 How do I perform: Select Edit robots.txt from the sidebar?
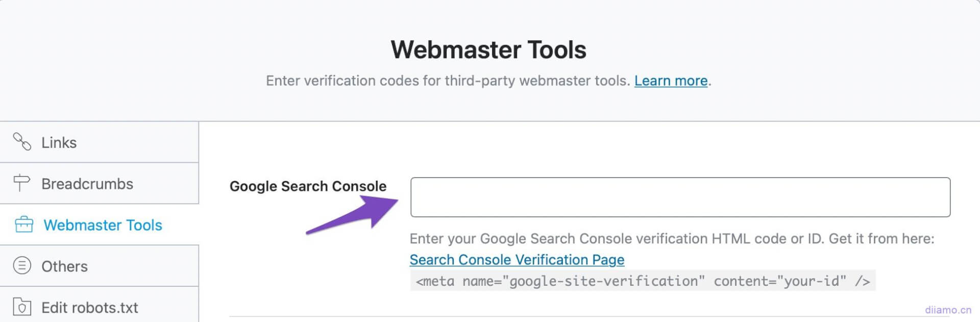pyautogui.click(x=89, y=306)
